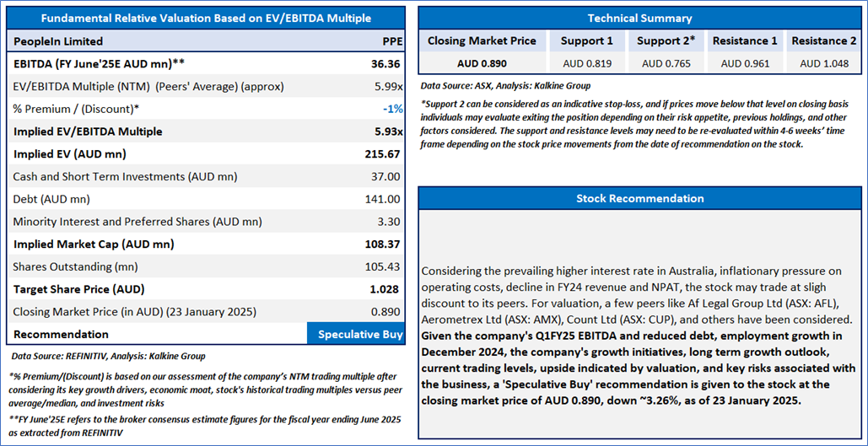The width and height of the screenshot is (868, 446).
Task: Click the Support 2 value AUD 0.765
Action: coord(666,63)
